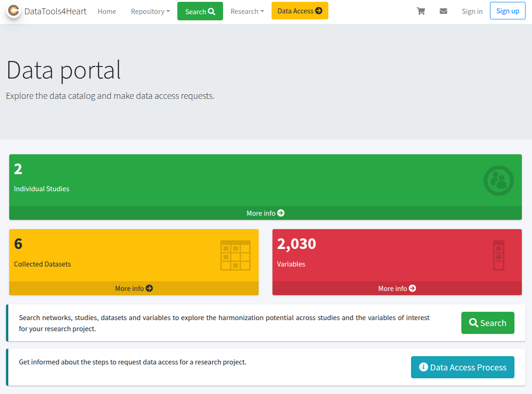Screen dimensions: 532x394
Task: Click the yellow Data Access button
Action: (300, 11)
